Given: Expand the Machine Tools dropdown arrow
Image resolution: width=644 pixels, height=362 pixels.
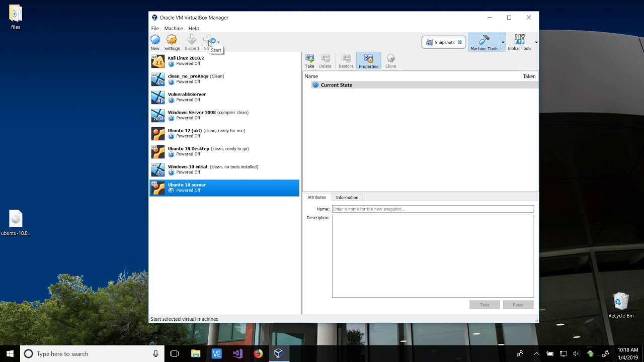Looking at the screenshot, I should pos(503,43).
